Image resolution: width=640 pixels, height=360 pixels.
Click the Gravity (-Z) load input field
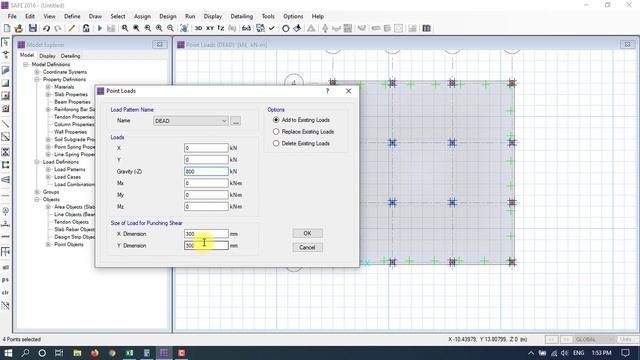pyautogui.click(x=206, y=171)
